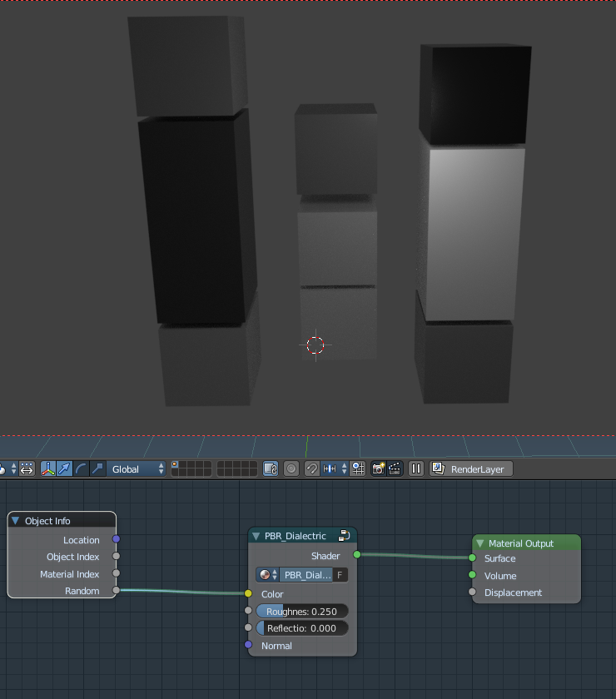Render OpenGL image with camera icon

point(378,469)
